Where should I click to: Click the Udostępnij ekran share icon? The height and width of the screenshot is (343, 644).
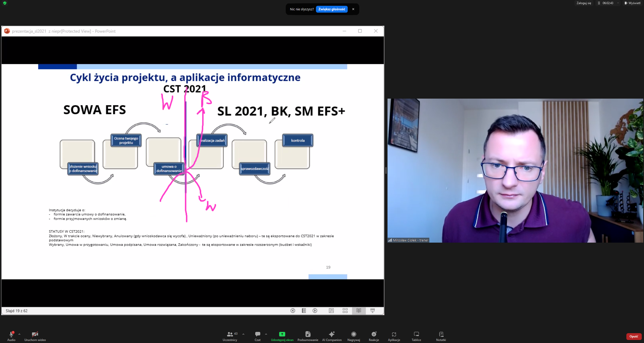click(282, 334)
